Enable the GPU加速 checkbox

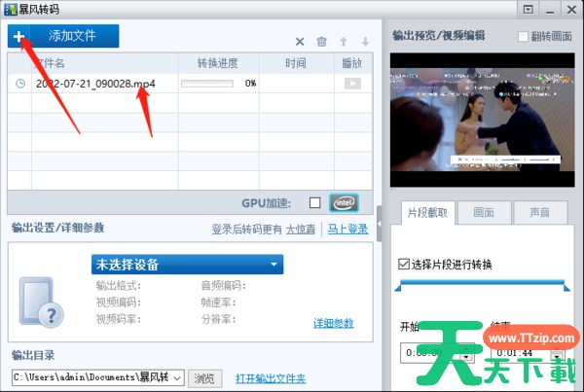[x=314, y=203]
